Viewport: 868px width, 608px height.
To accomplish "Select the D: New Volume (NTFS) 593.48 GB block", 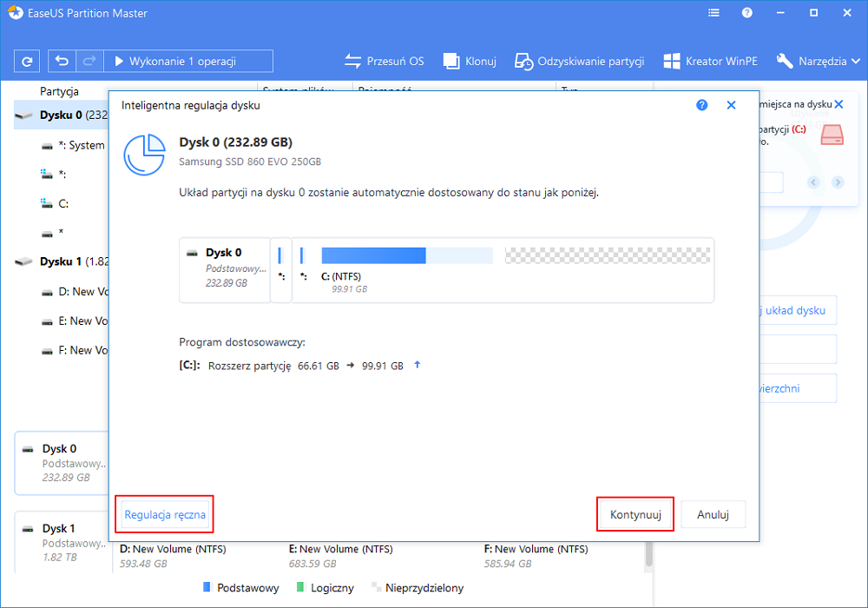I will pyautogui.click(x=173, y=556).
